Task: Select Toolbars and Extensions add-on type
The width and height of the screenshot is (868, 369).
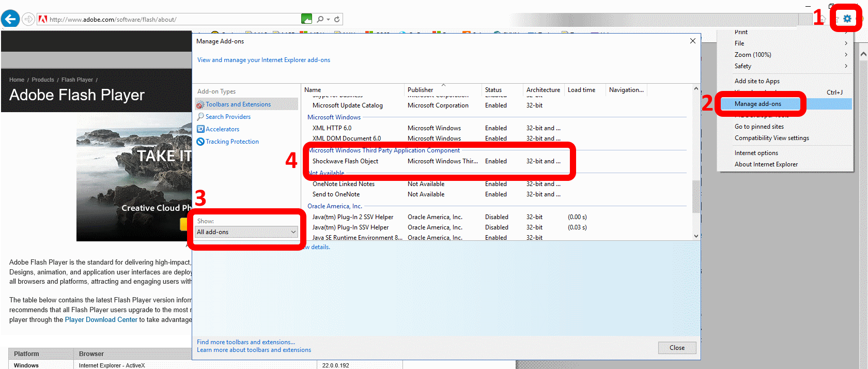Action: tap(238, 104)
